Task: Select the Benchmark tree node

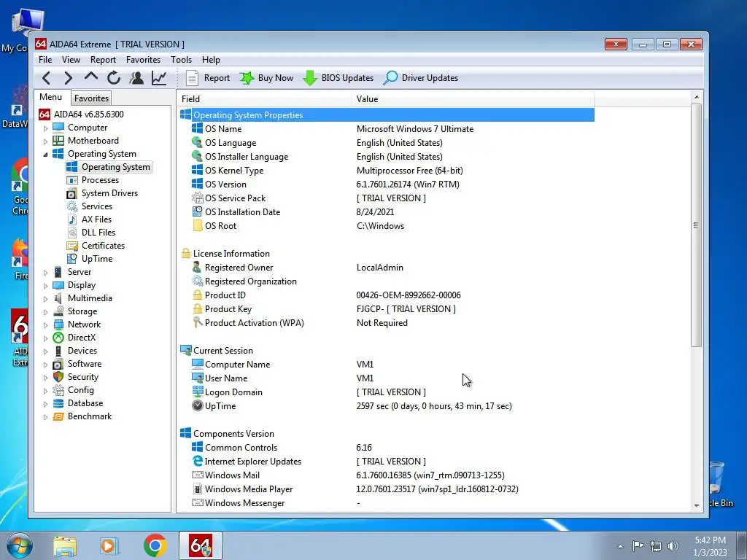Action: pyautogui.click(x=90, y=416)
